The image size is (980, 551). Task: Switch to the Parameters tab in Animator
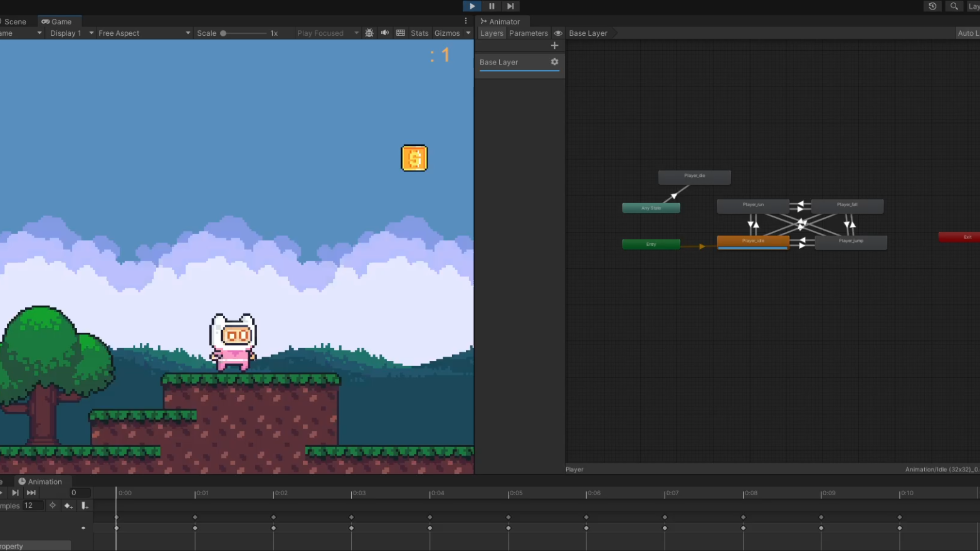tap(528, 33)
